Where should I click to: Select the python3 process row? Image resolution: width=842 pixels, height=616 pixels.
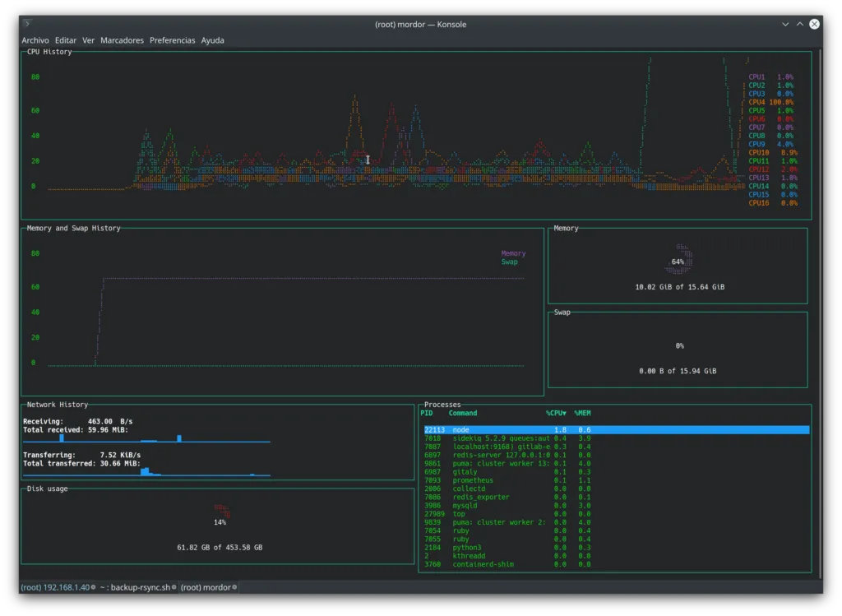[617, 548]
